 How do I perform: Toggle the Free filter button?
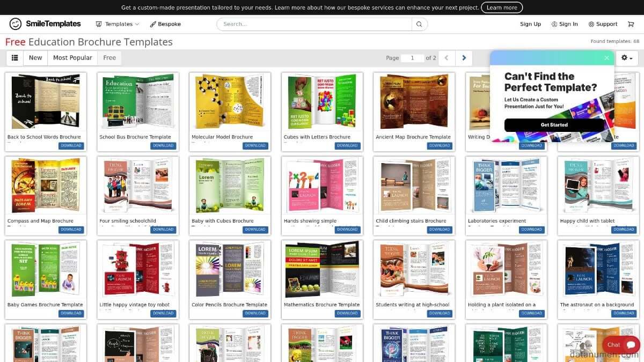pos(109,58)
